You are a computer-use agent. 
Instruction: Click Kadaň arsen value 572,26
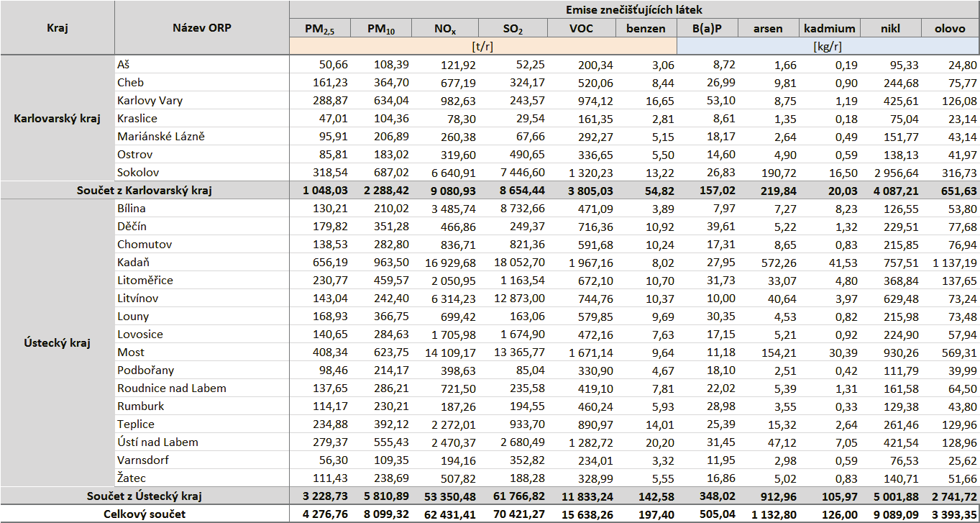781,263
